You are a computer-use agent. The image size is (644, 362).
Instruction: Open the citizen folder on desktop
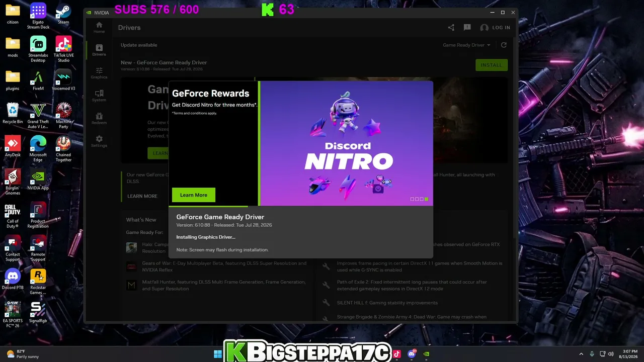tap(13, 14)
